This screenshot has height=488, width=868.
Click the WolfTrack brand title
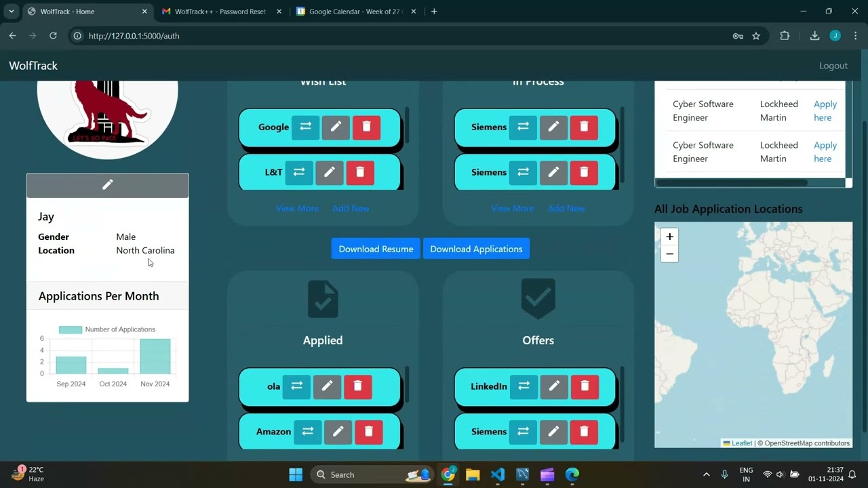[33, 66]
